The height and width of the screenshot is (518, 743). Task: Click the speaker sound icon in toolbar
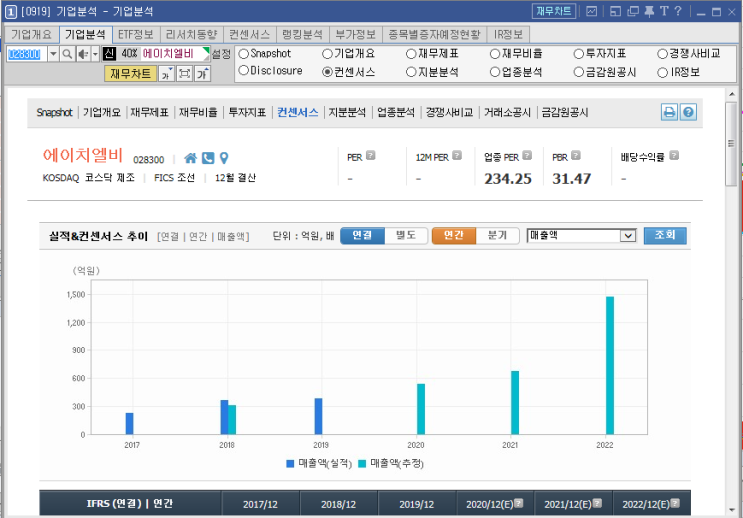[83, 54]
